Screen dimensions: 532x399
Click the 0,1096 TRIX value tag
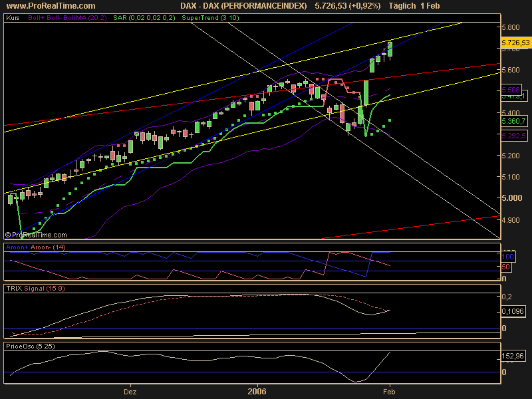pos(513,311)
